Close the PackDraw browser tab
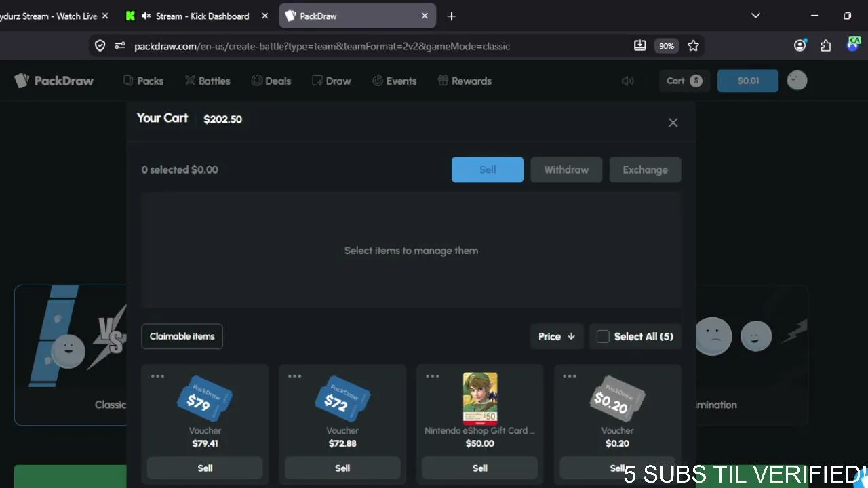 point(425,16)
